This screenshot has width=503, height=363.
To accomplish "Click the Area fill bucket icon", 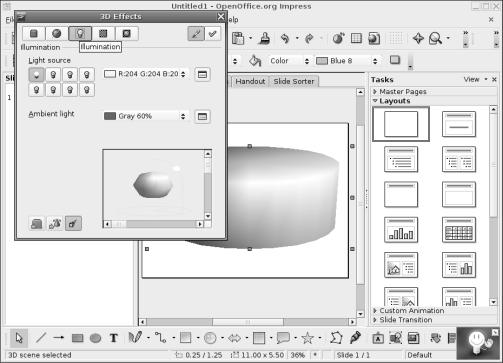I will pyautogui.click(x=255, y=61).
